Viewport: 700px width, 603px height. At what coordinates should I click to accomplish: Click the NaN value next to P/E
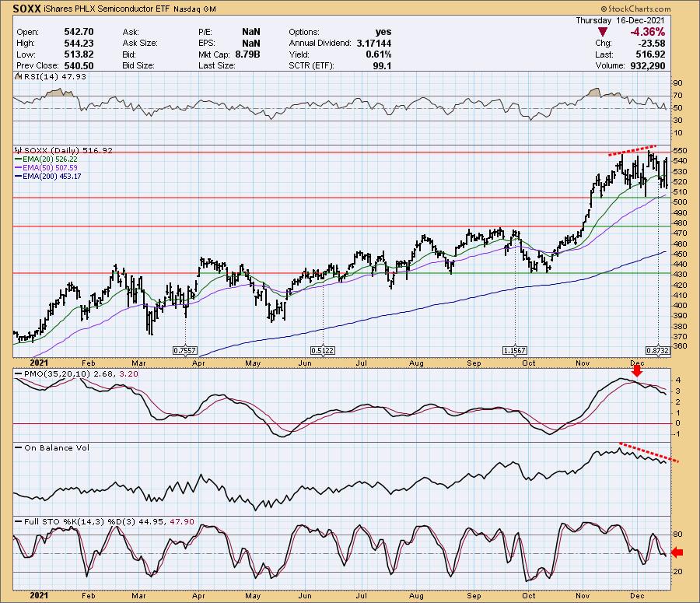click(x=251, y=32)
